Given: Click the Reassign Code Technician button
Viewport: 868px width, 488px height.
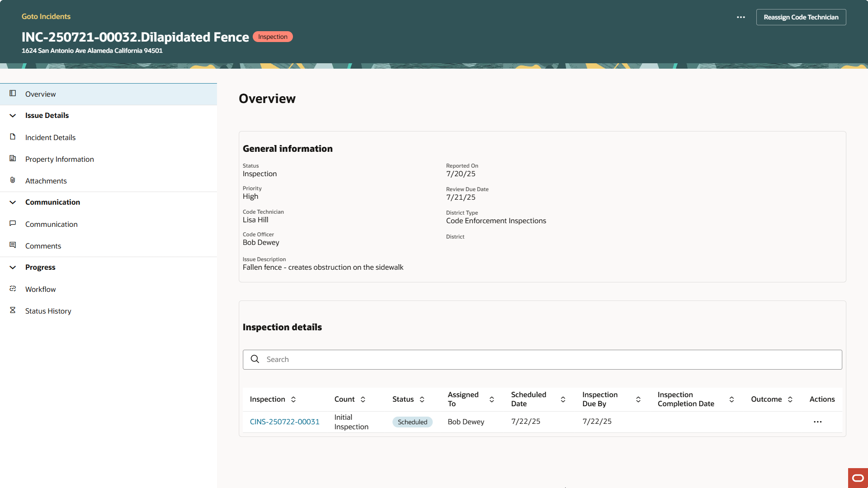Looking at the screenshot, I should 801,17.
